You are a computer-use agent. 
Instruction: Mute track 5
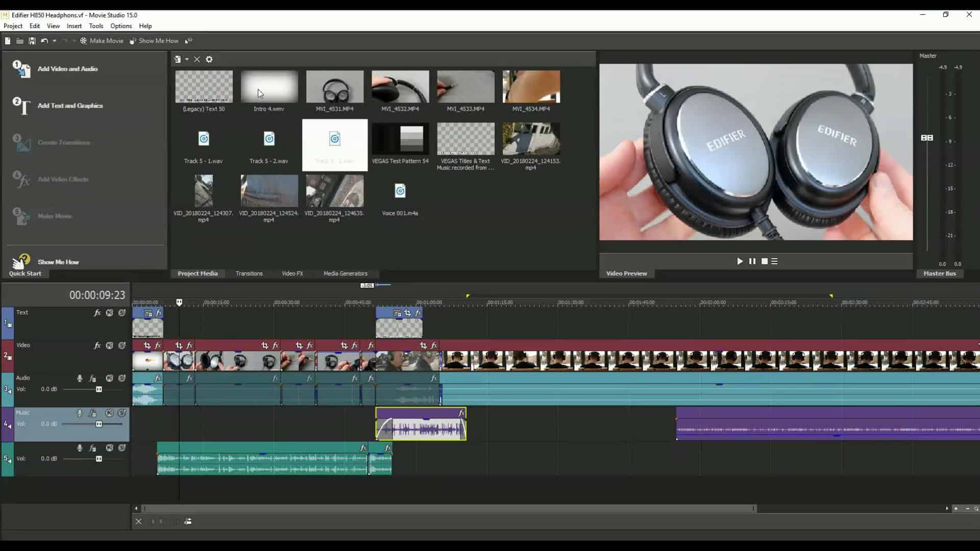pos(109,448)
